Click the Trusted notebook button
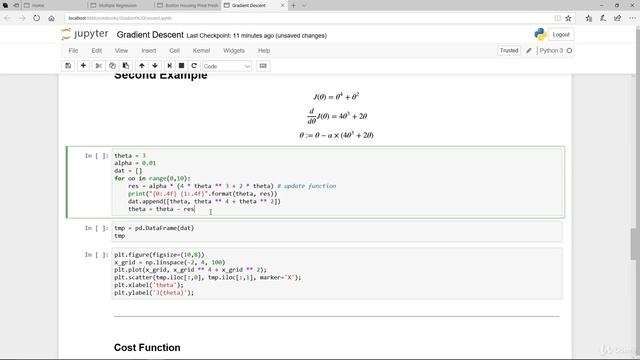 click(509, 51)
